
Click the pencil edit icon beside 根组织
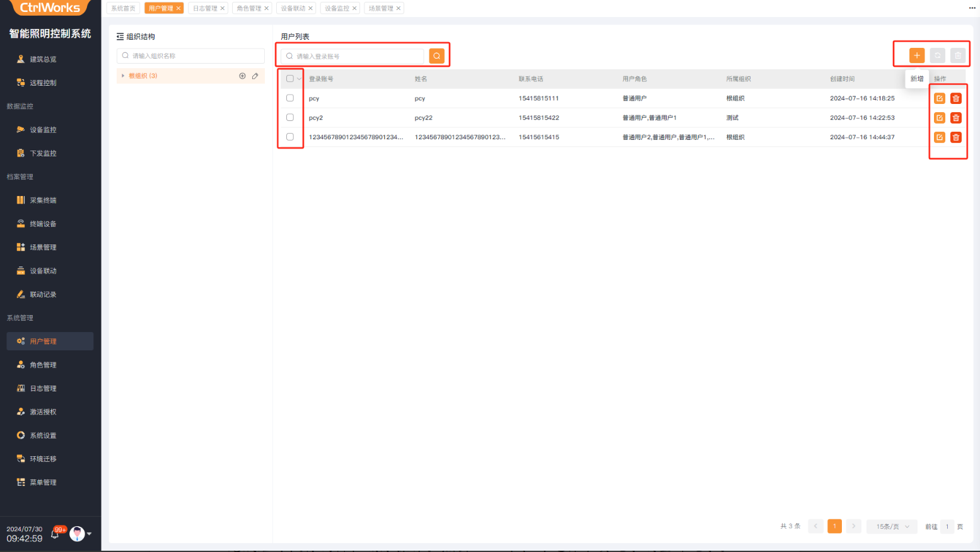pyautogui.click(x=255, y=76)
